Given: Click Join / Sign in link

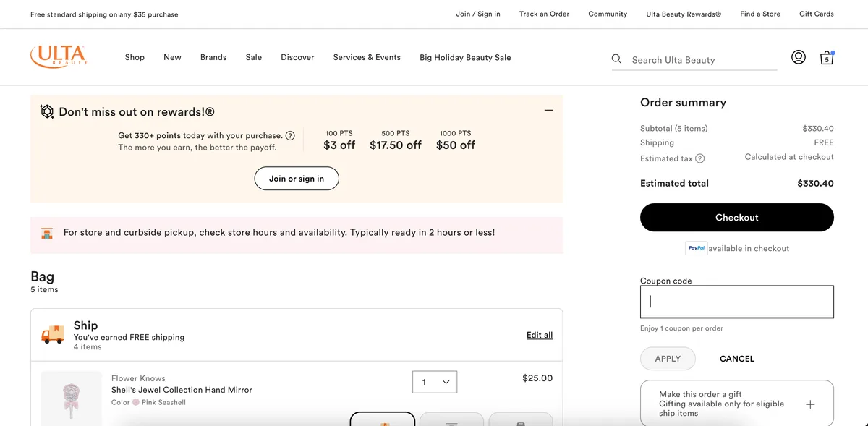Looking at the screenshot, I should click(x=478, y=14).
